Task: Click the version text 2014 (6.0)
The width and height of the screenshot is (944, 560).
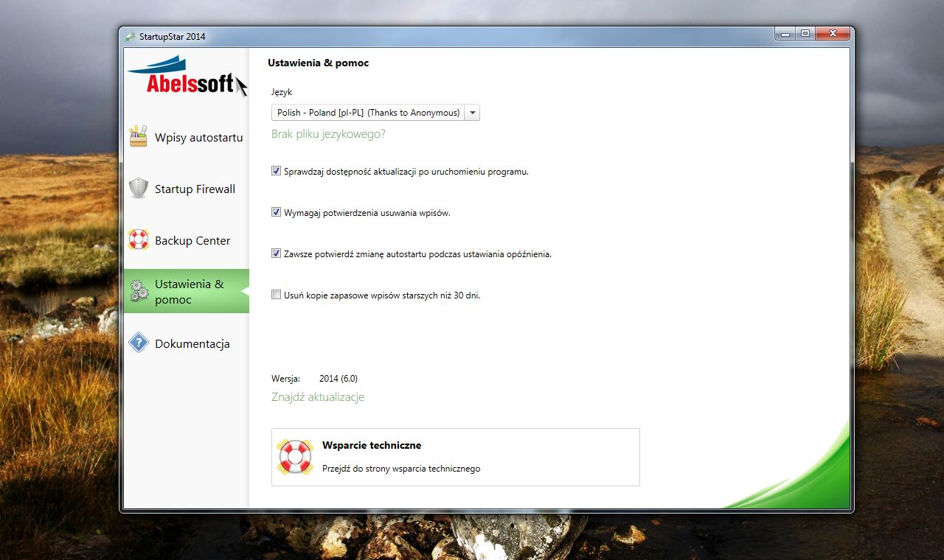Action: 339,379
